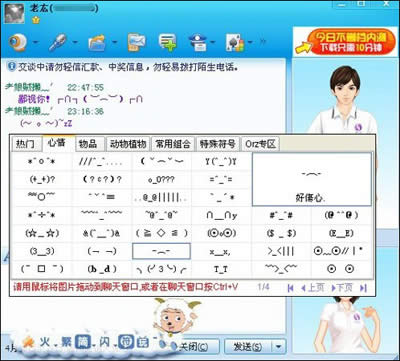400x361 pixels.
Task: Click the 发送(S) send button
Action: [249, 347]
